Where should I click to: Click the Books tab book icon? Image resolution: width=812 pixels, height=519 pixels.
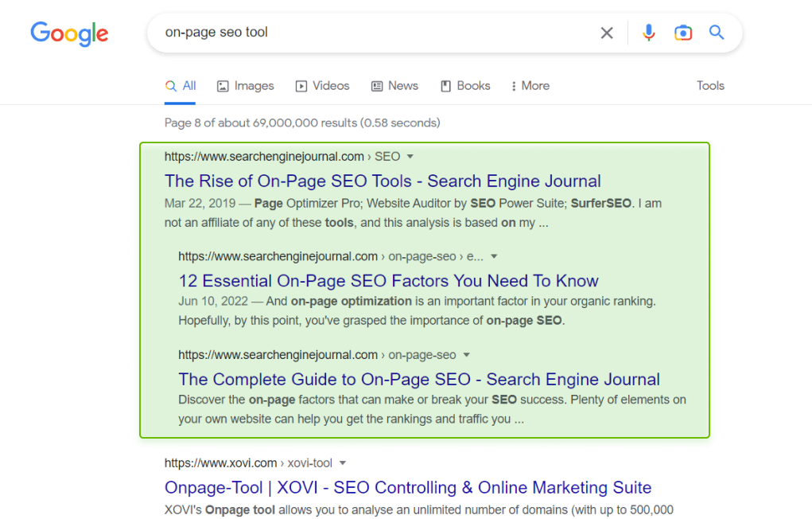[445, 86]
